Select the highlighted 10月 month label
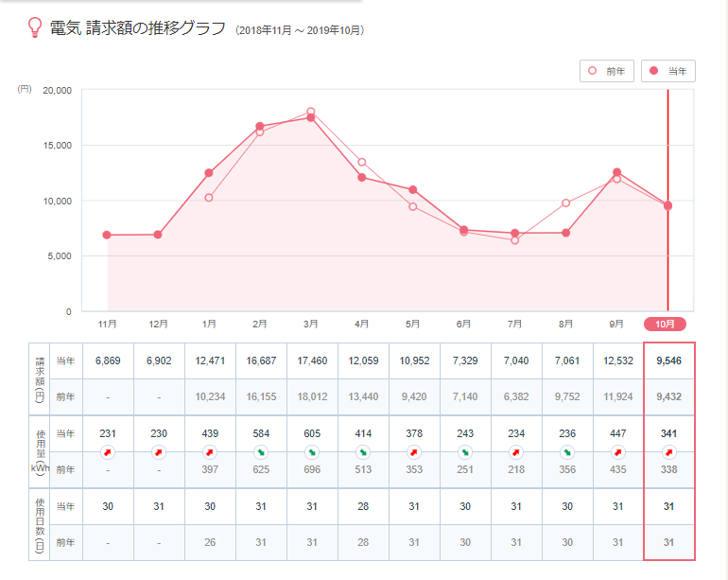This screenshot has width=728, height=580. pos(665,324)
